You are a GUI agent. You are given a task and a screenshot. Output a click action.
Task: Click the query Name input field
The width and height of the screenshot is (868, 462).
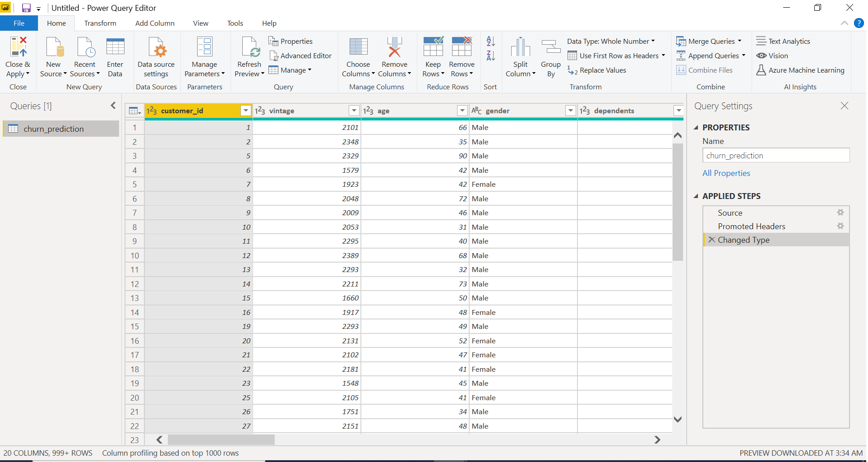776,156
